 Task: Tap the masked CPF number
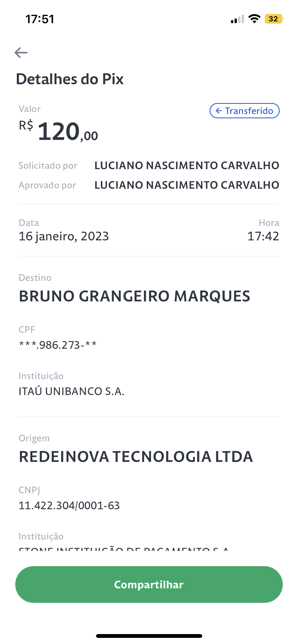tap(58, 345)
